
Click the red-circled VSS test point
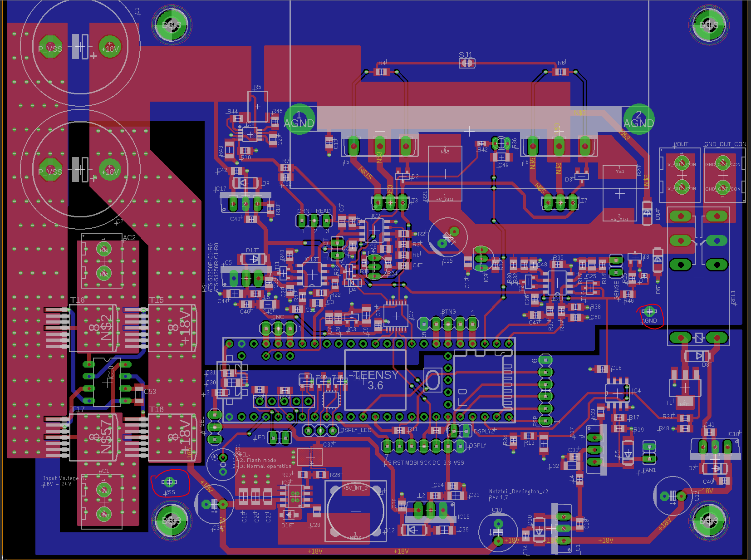(169, 482)
